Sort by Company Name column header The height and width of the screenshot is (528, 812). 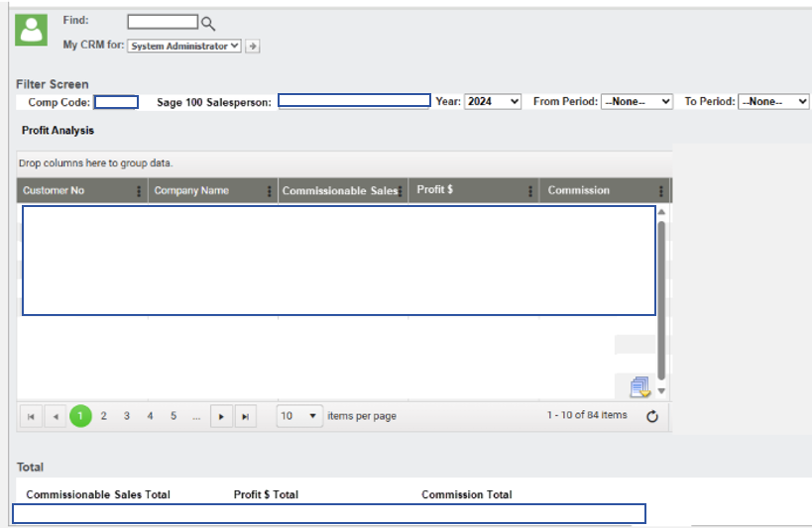[x=192, y=190]
